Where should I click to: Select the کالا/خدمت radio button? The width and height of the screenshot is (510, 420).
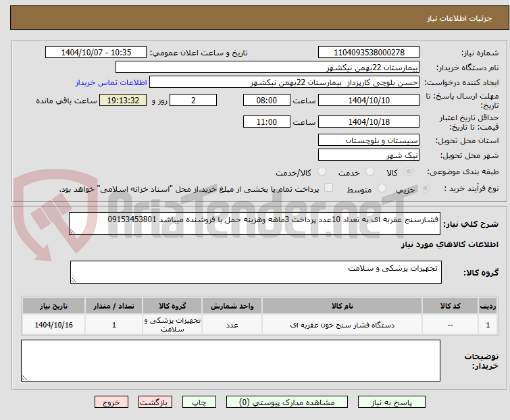coord(322,172)
